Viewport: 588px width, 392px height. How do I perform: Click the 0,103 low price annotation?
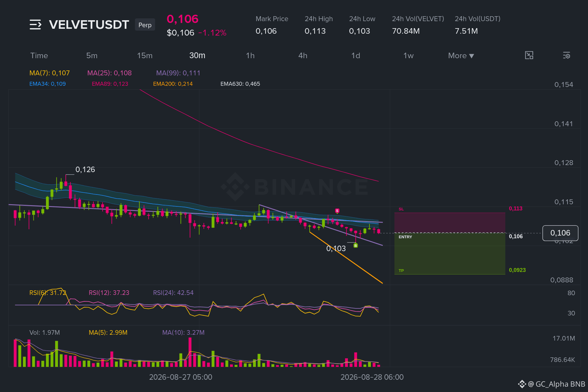click(336, 249)
